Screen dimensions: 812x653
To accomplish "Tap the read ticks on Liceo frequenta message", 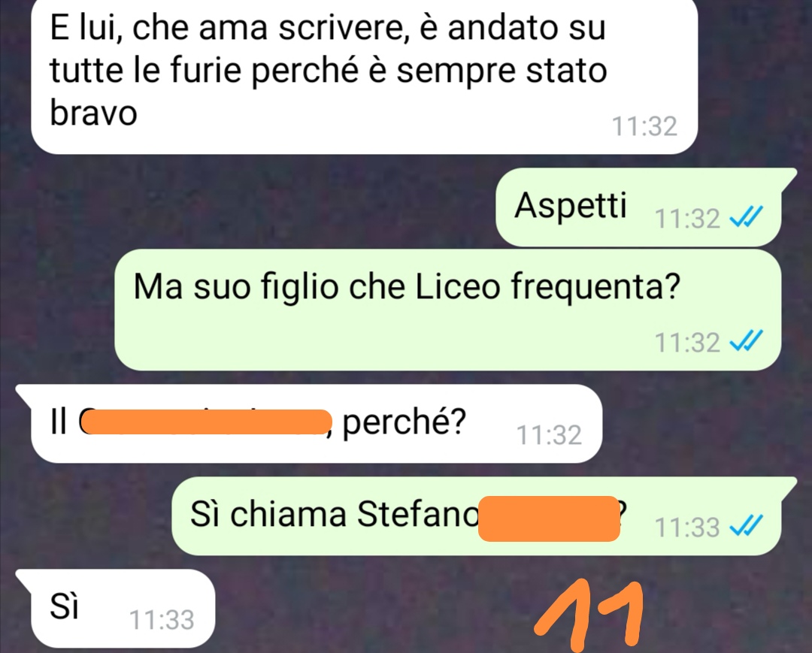I will tap(746, 341).
